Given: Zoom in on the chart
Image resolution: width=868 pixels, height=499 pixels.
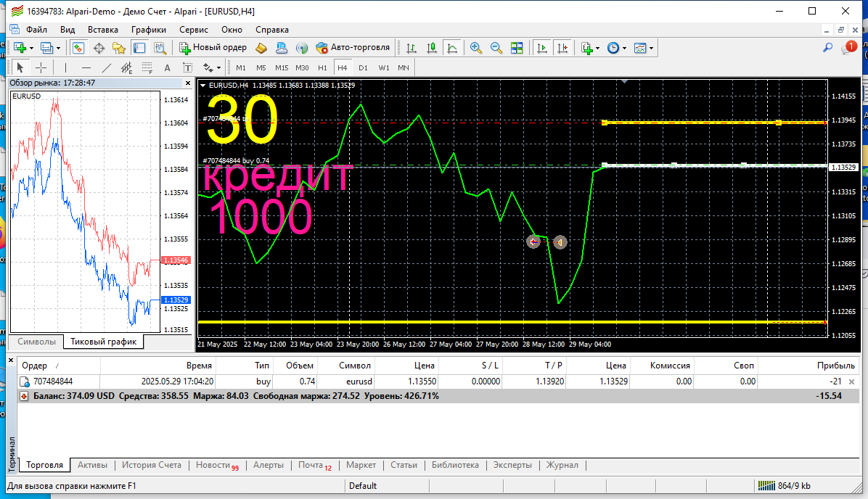Looking at the screenshot, I should (475, 48).
